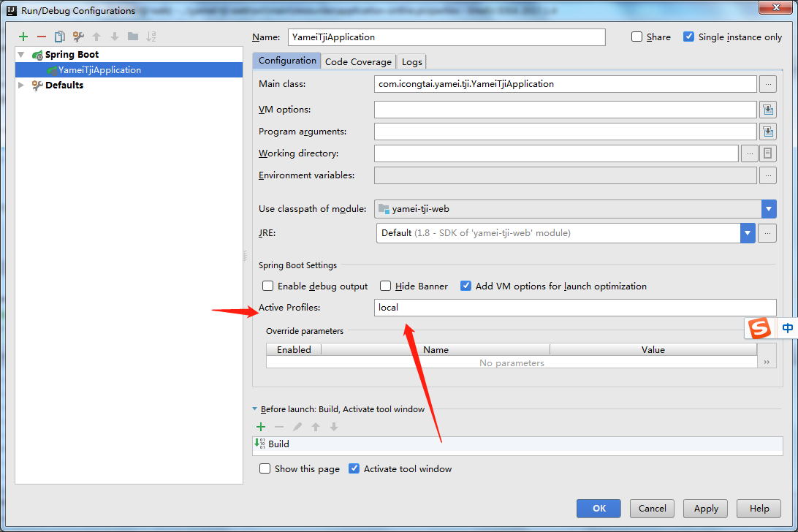Edit Environment variables ellipsis button

[x=768, y=175]
